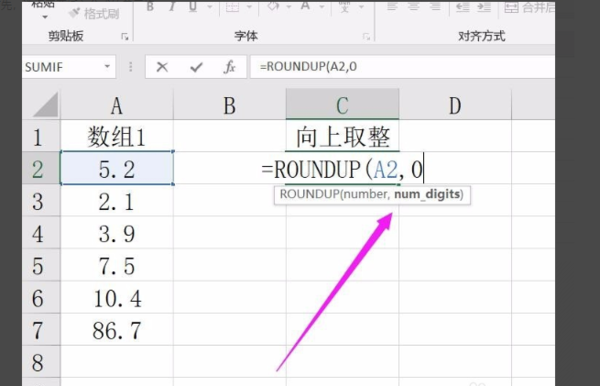Select column C header

pyautogui.click(x=342, y=104)
